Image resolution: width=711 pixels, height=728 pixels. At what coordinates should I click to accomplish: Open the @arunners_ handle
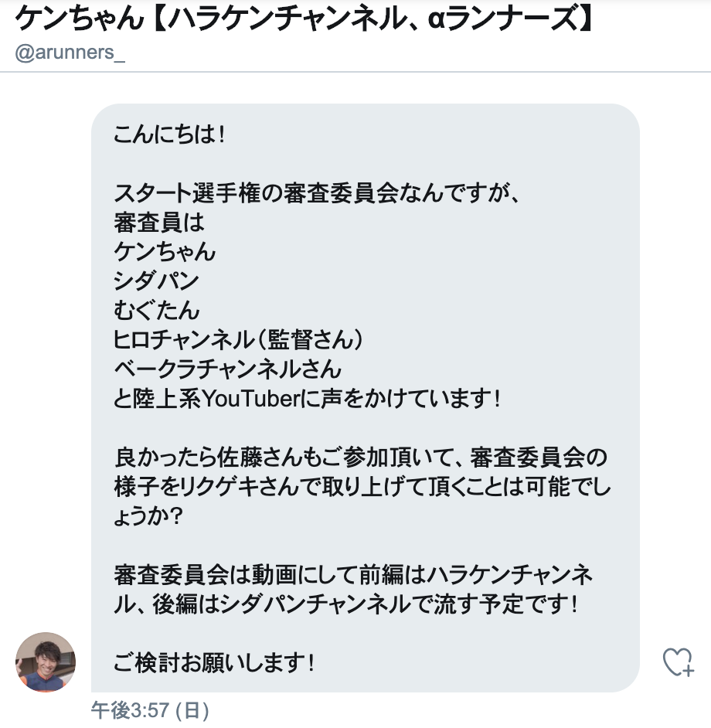[70, 53]
